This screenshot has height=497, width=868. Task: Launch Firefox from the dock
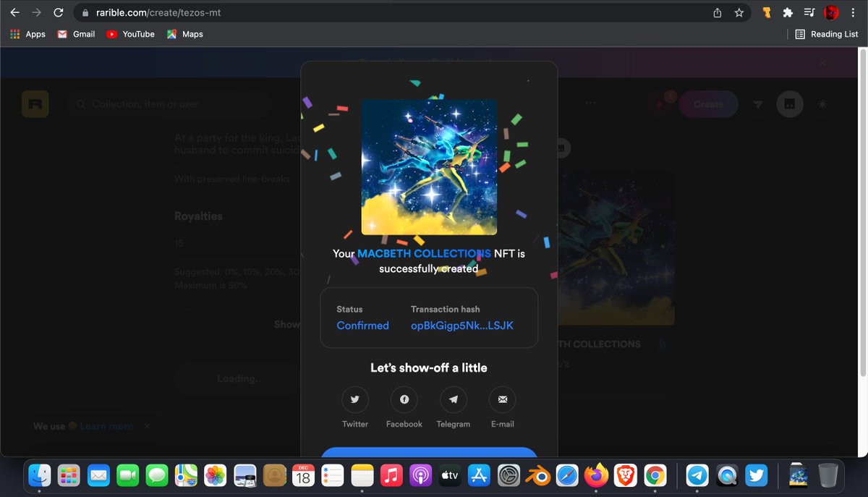point(597,475)
